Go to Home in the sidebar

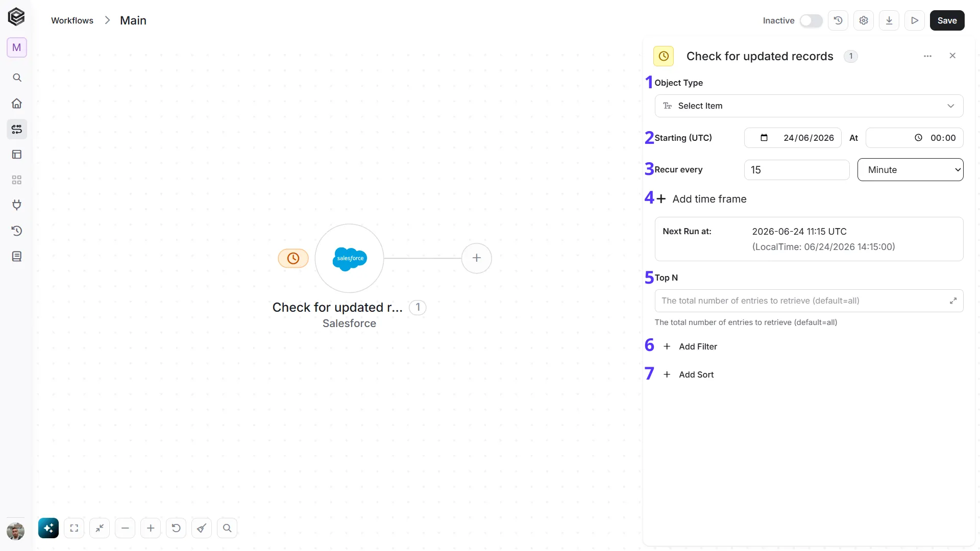click(17, 103)
